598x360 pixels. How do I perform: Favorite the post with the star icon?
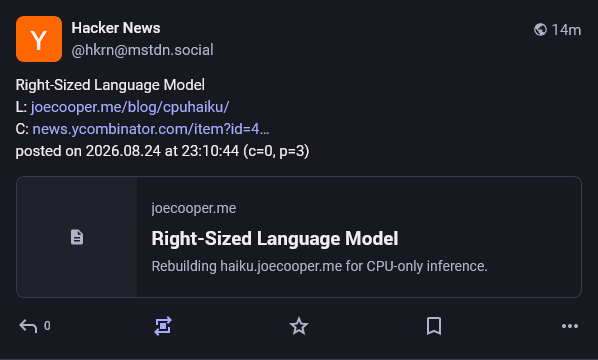(x=299, y=326)
